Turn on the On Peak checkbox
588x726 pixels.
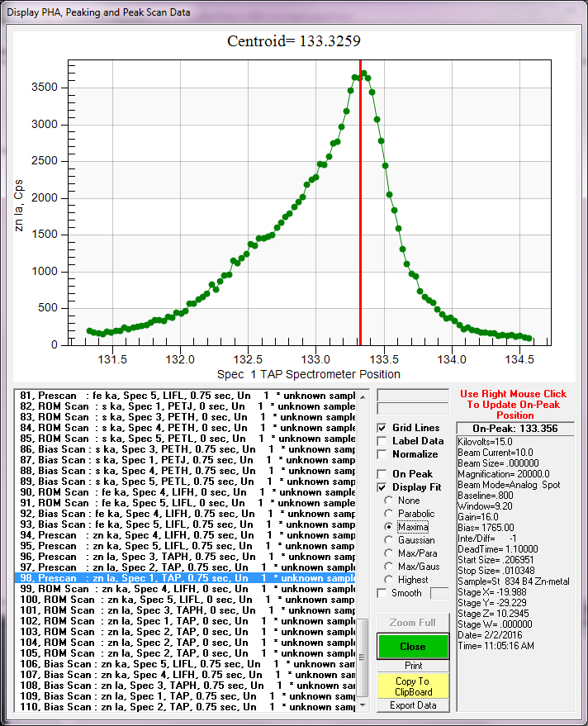382,474
